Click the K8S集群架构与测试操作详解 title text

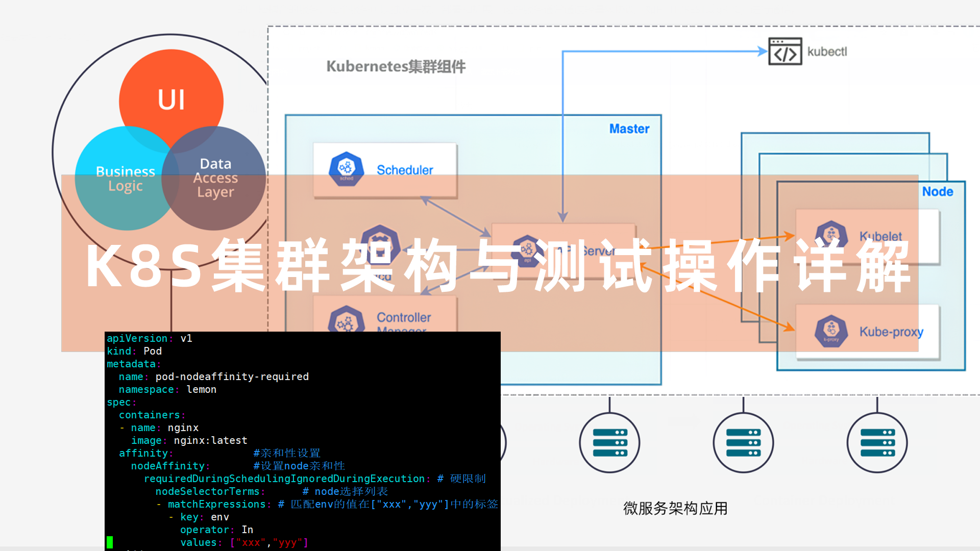(498, 266)
